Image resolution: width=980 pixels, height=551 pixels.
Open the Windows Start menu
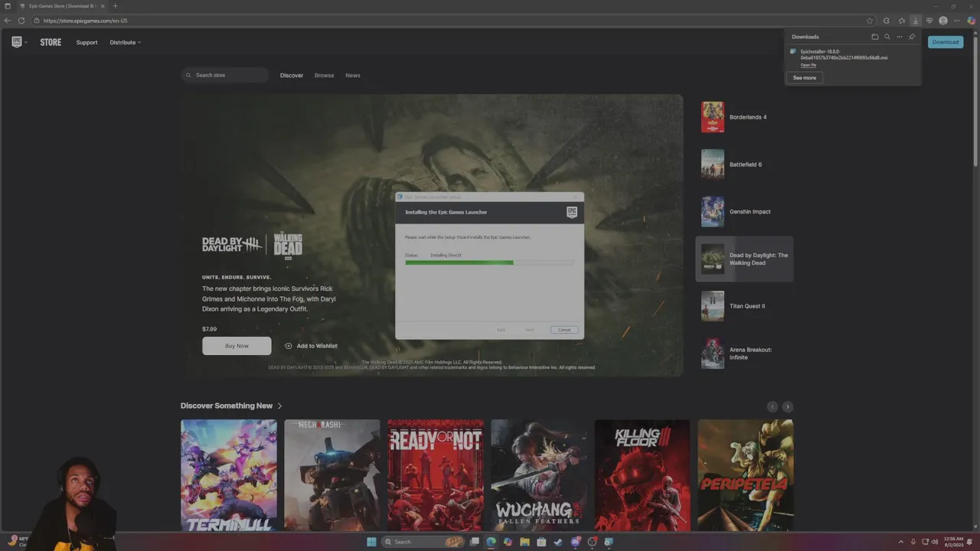tap(371, 542)
